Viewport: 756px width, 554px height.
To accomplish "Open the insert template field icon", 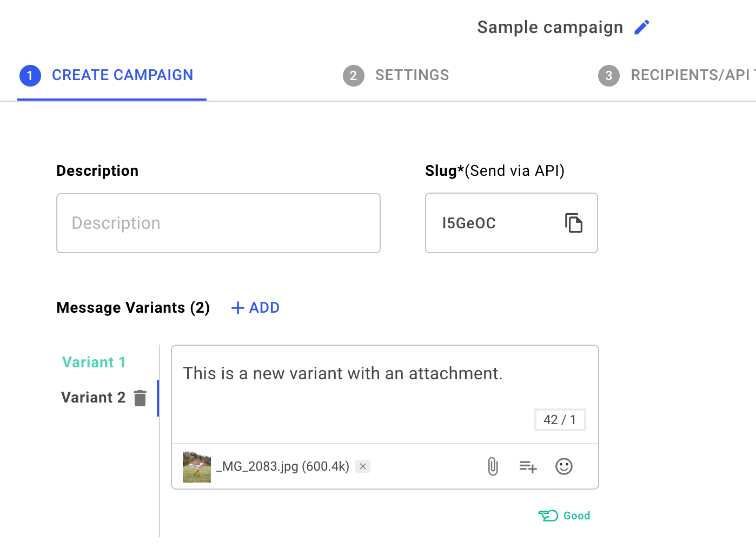I will click(528, 466).
